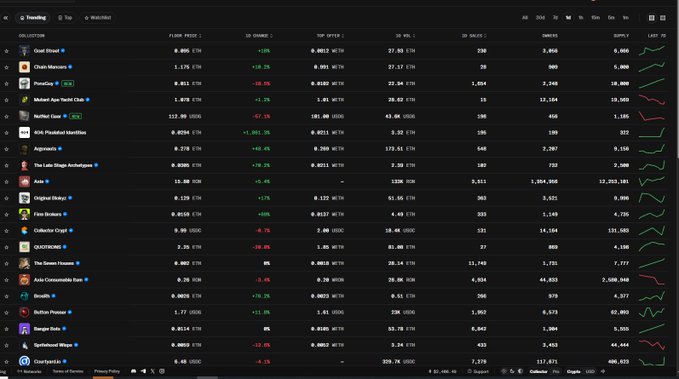This screenshot has width=679, height=379.
Task: Open the Watchlist tab
Action: [98, 18]
